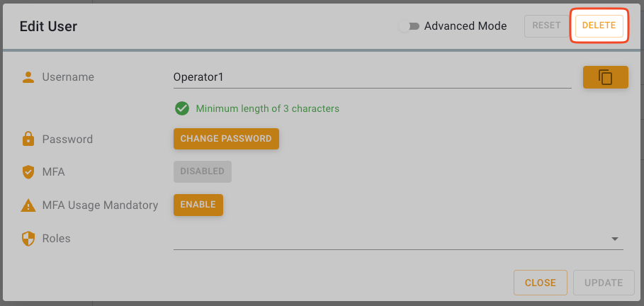Image resolution: width=644 pixels, height=306 pixels.
Task: Close the Edit User dialog
Action: point(540,283)
